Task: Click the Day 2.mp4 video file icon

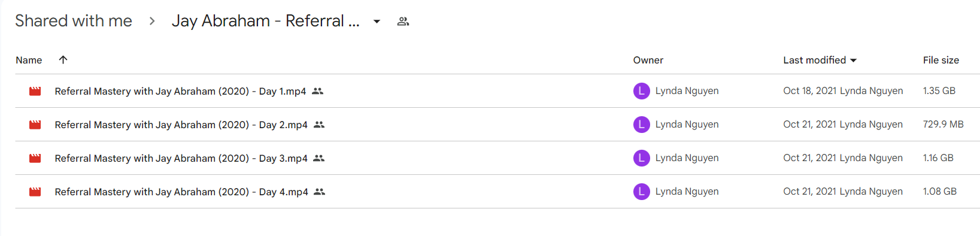Action: point(35,125)
